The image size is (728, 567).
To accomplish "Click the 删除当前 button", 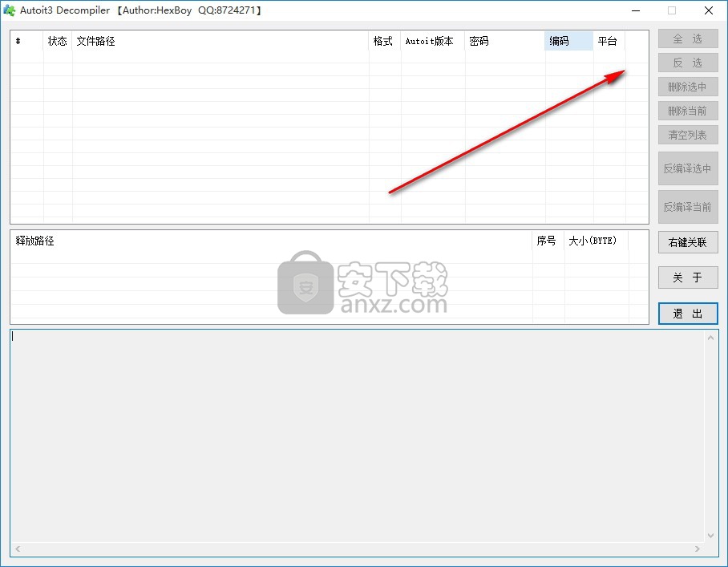I will pyautogui.click(x=688, y=111).
